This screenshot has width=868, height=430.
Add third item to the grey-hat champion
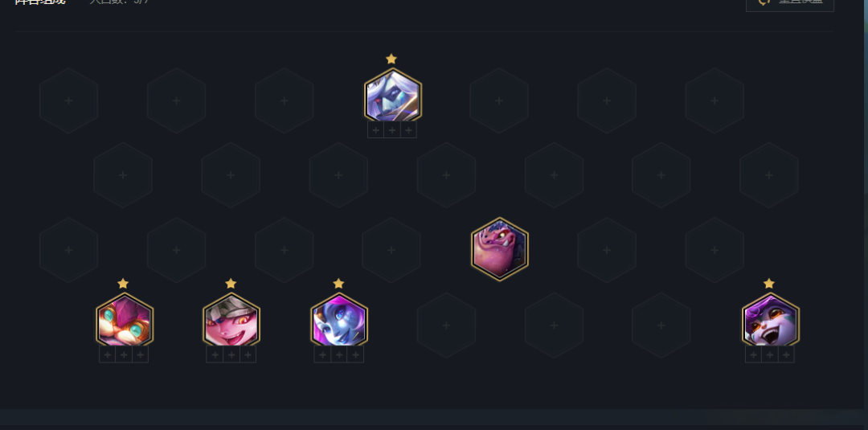tap(248, 354)
